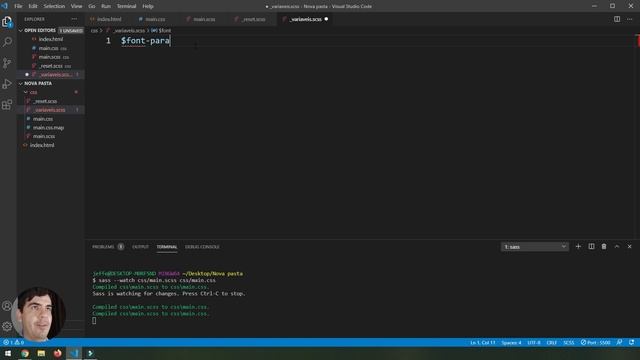Screen dimensions: 640x360
Task: Switch to the Debug Console tab
Action: click(202, 247)
